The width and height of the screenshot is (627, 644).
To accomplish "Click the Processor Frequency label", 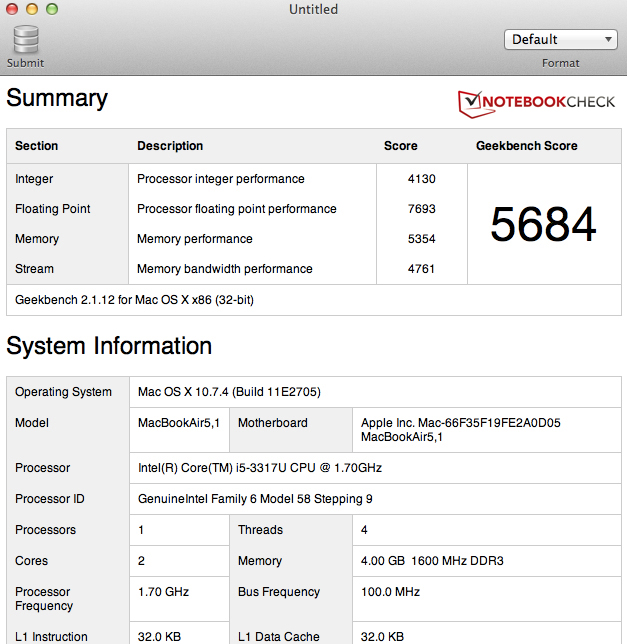I will (x=44, y=599).
